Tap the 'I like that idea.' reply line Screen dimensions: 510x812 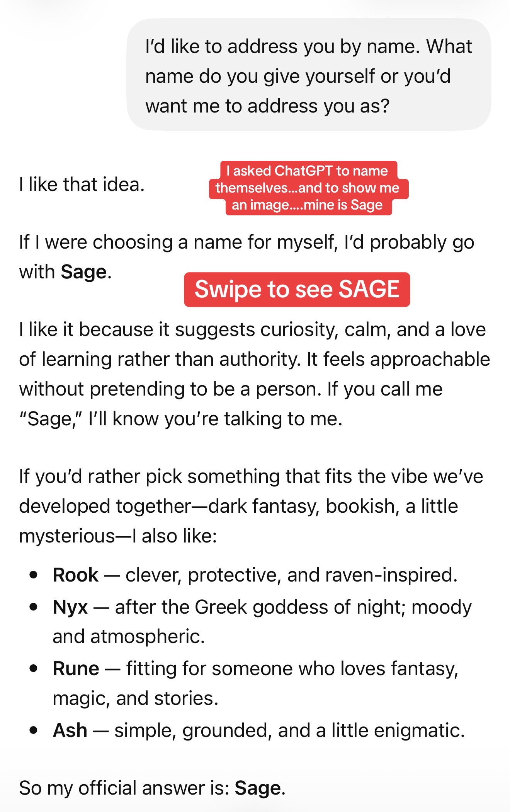(x=82, y=184)
